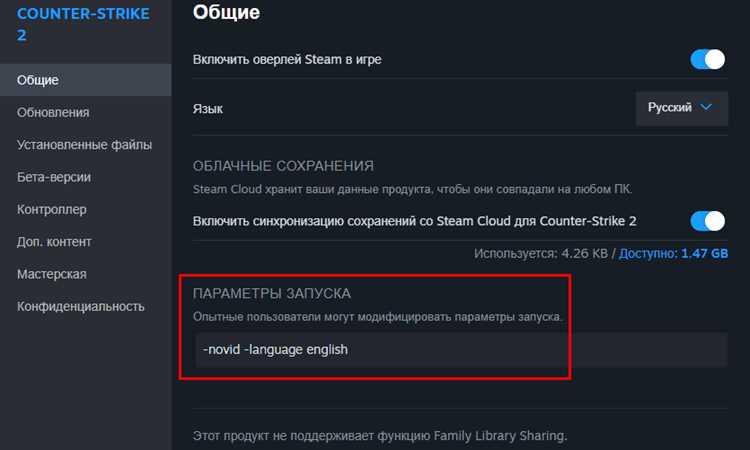Click the Общие page heading

click(x=226, y=12)
